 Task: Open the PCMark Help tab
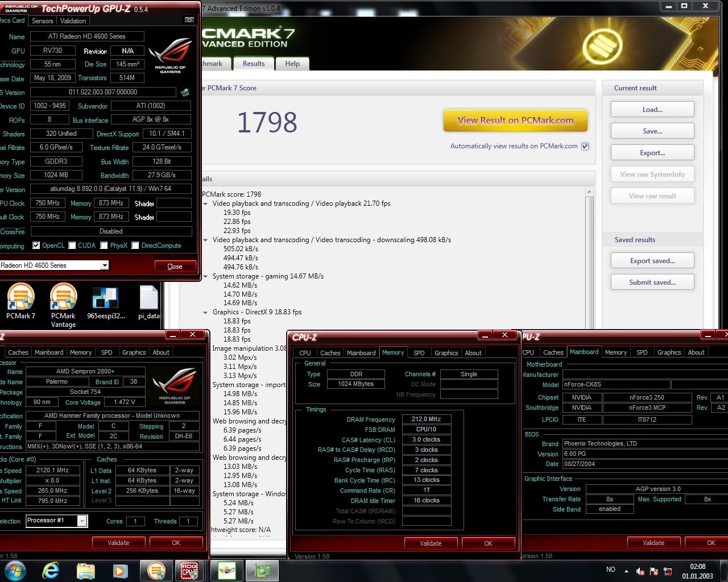pyautogui.click(x=292, y=64)
